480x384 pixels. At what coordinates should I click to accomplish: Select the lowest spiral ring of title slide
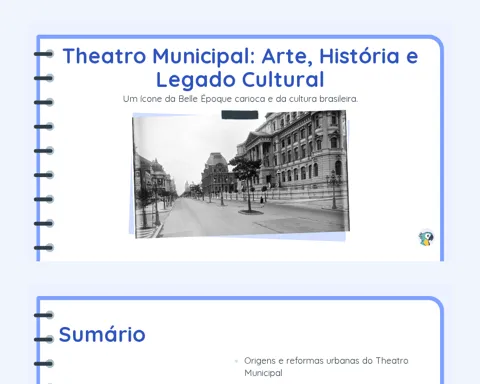click(x=44, y=248)
